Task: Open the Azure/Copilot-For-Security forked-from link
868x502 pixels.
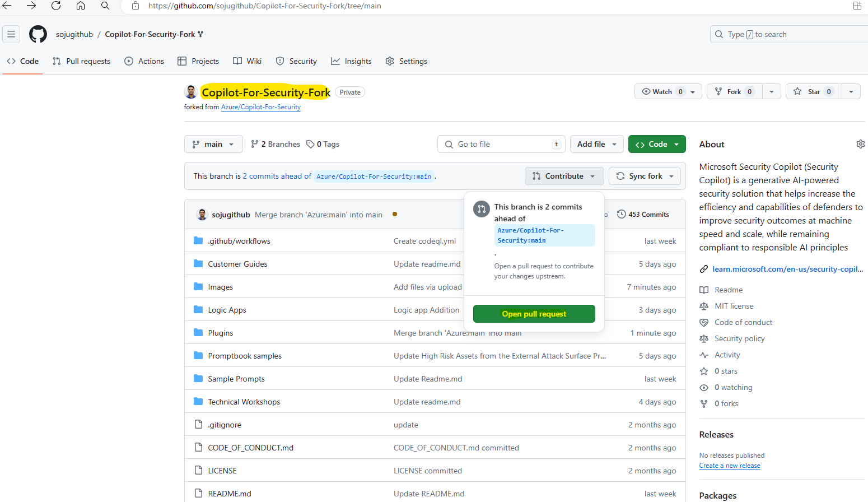Action: tap(260, 107)
